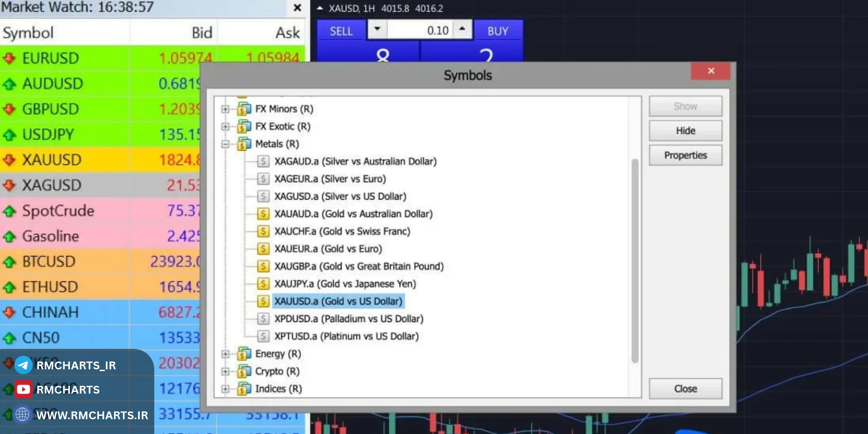
Task: Collapse the one-click trading panel arrow
Action: point(320,8)
